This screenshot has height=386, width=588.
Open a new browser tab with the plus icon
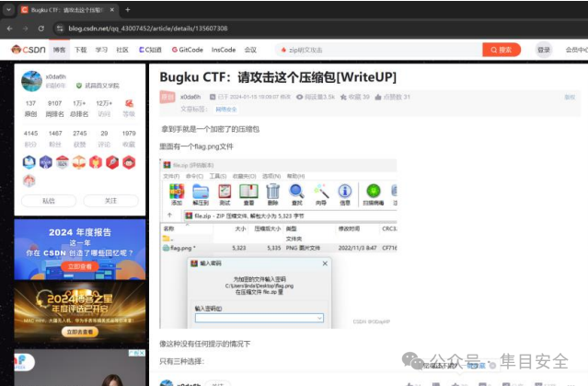tap(128, 10)
